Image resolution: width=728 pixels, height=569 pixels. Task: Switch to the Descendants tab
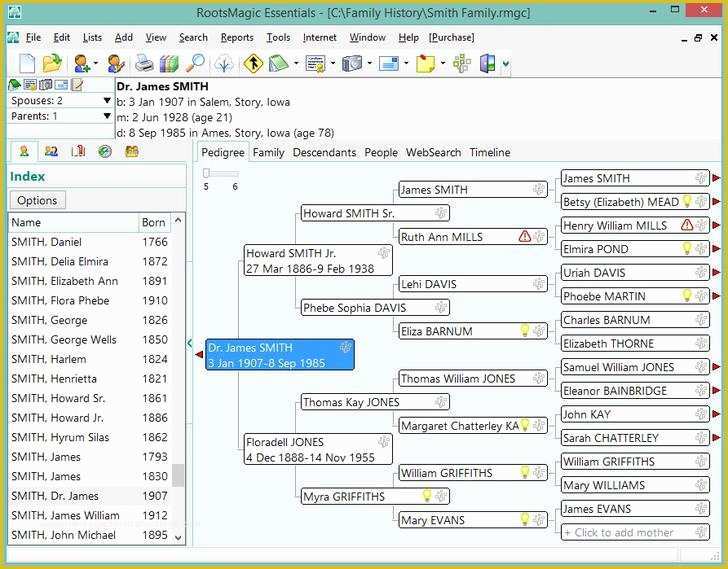tap(324, 153)
